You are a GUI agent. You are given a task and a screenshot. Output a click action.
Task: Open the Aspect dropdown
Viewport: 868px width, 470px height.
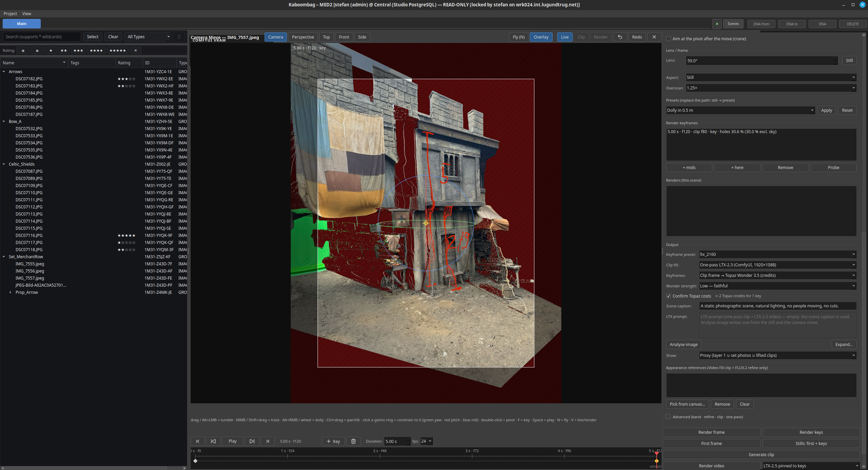pos(771,77)
